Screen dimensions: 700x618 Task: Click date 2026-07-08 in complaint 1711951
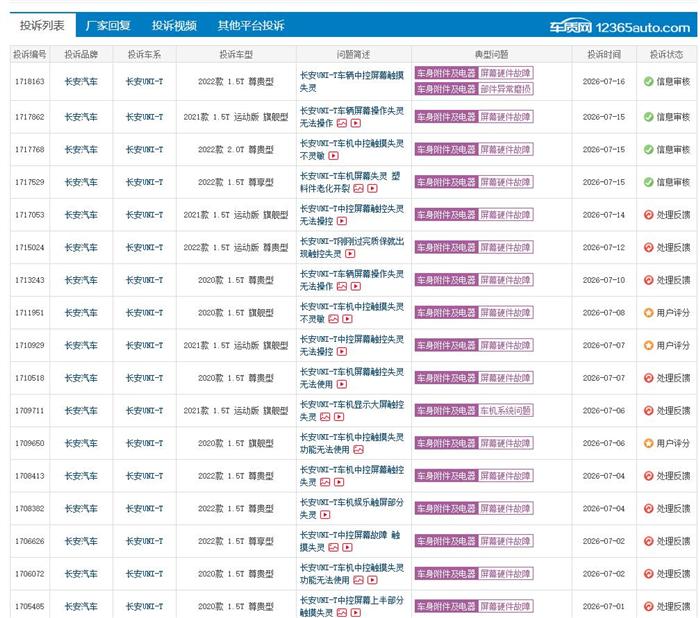[x=604, y=313]
